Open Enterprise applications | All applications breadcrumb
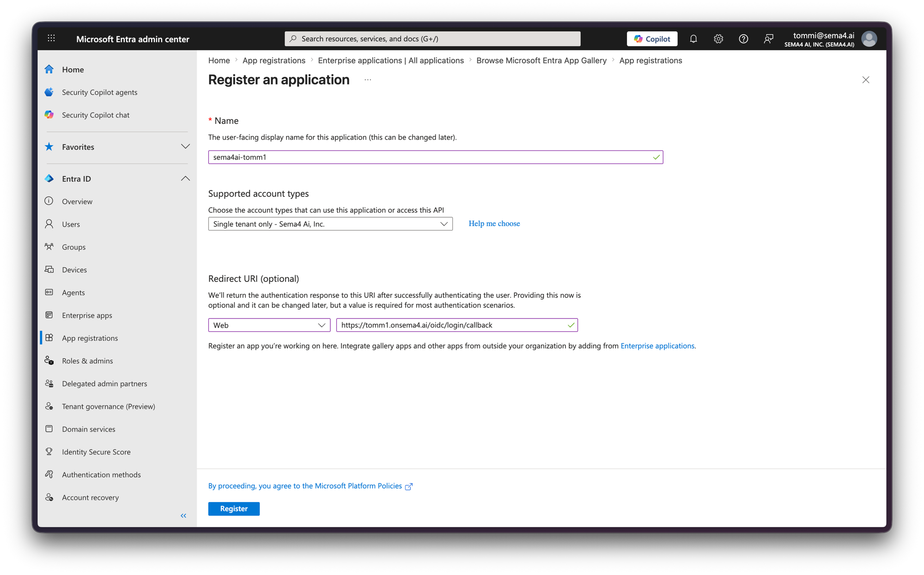Viewport: 924px width, 575px height. tap(391, 60)
